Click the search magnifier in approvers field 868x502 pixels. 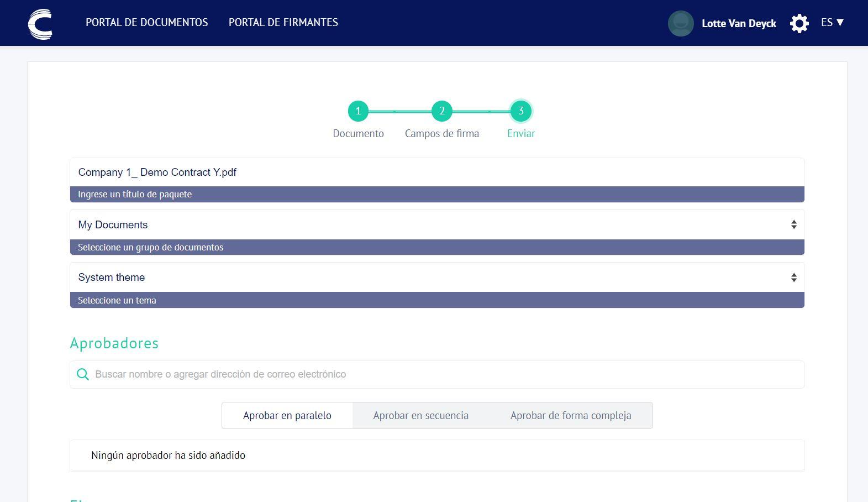83,374
